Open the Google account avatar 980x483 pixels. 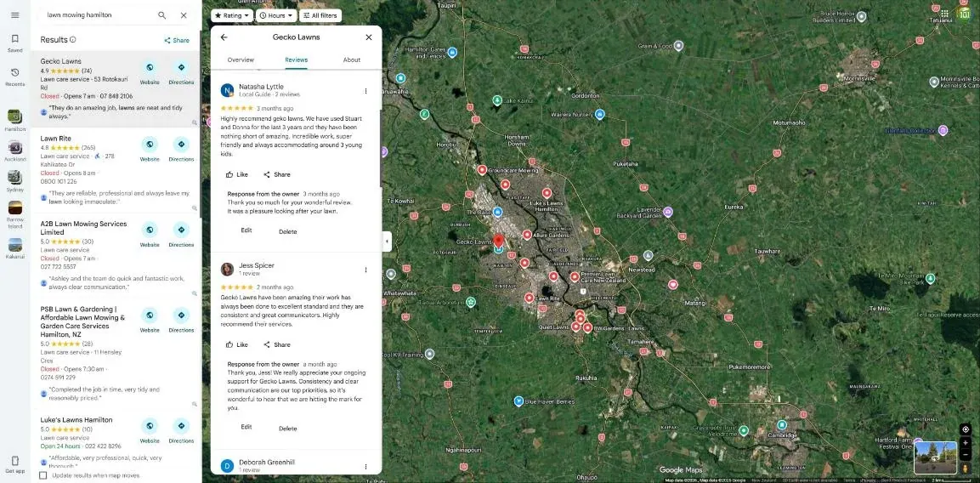click(x=965, y=14)
